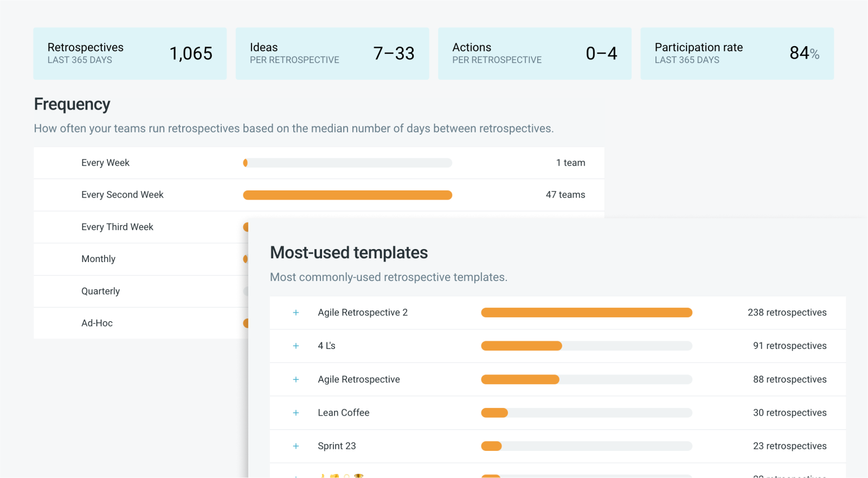The height and width of the screenshot is (478, 868).
Task: Open the Participation rate 84% card
Action: coord(737,54)
